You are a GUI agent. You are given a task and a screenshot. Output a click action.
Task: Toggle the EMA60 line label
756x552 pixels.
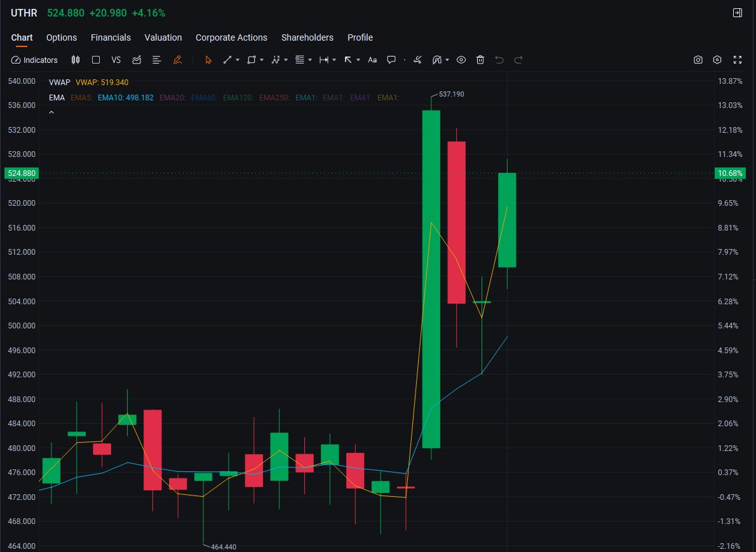tap(204, 98)
